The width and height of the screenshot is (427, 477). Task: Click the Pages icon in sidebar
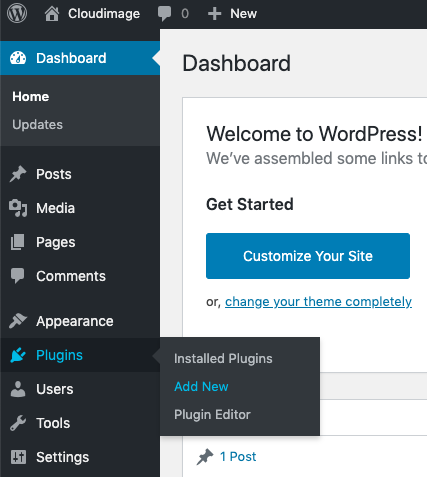click(x=17, y=242)
